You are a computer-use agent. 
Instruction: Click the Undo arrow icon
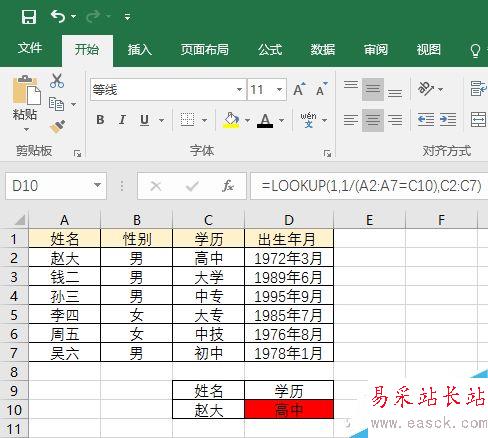coord(58,16)
